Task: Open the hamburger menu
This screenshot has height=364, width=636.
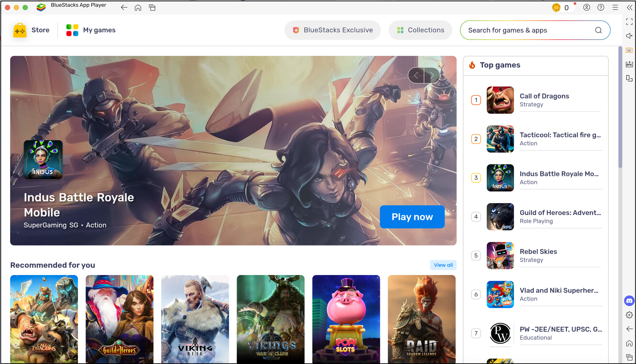Action: 615,8
